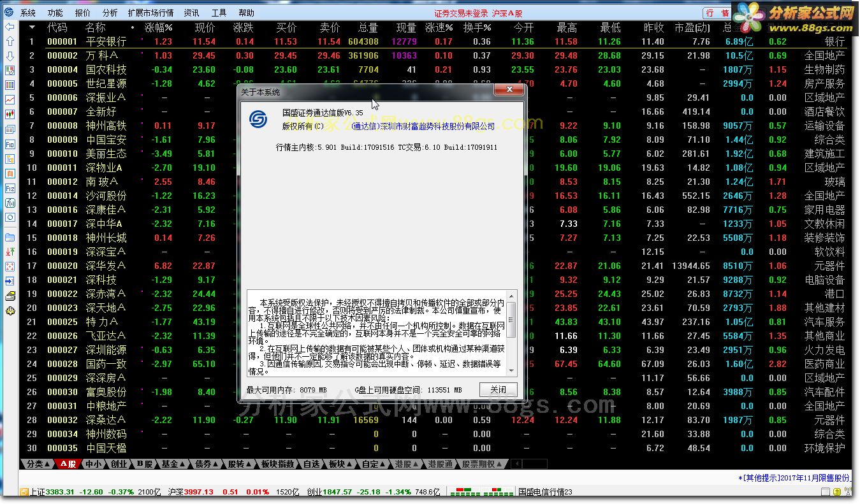Click the yellow flower icon at sidebar bottom
860x504 pixels.
point(10,311)
